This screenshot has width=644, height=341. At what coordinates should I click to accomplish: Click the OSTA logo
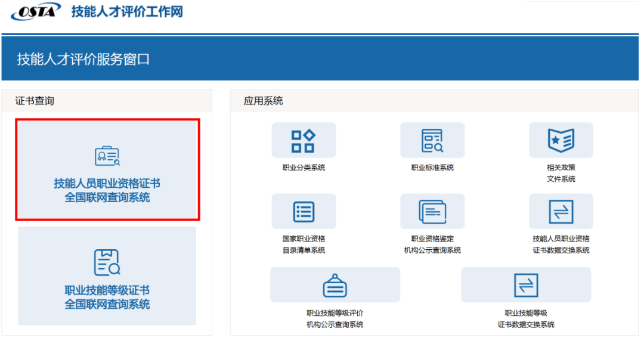coord(36,12)
